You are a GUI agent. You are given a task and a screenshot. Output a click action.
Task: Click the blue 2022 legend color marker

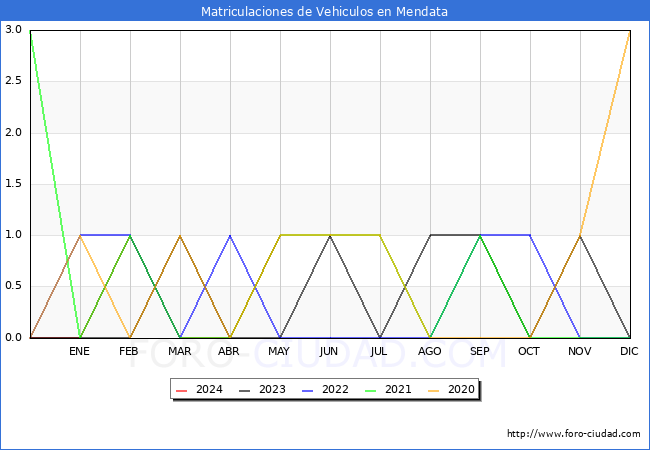(308, 390)
